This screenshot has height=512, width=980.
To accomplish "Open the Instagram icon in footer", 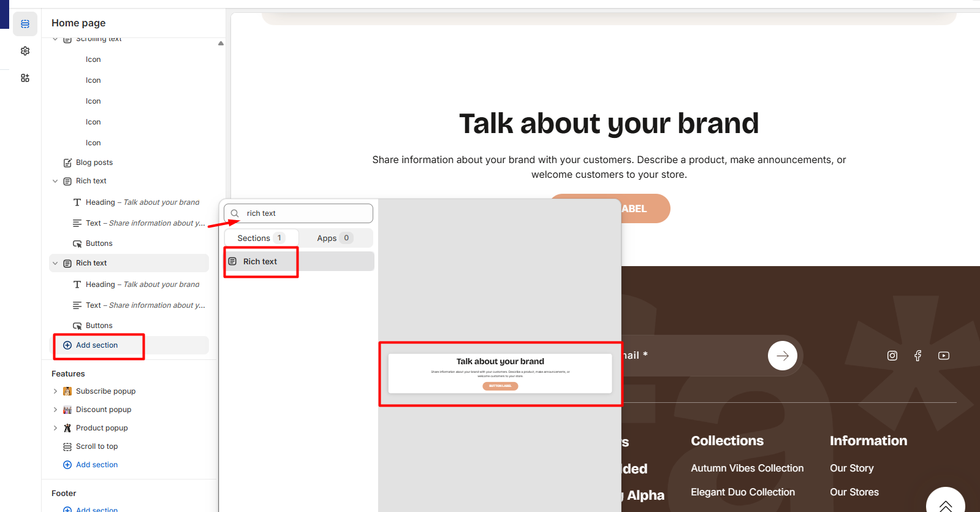I will coord(892,356).
